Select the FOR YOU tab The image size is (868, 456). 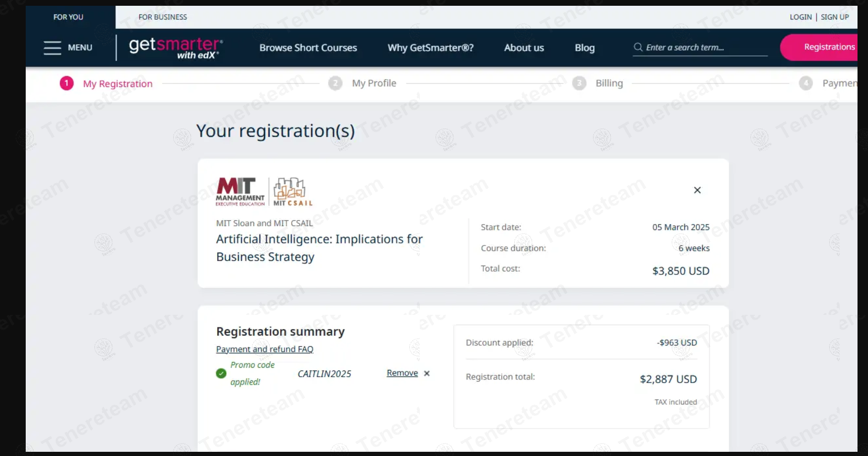(68, 17)
